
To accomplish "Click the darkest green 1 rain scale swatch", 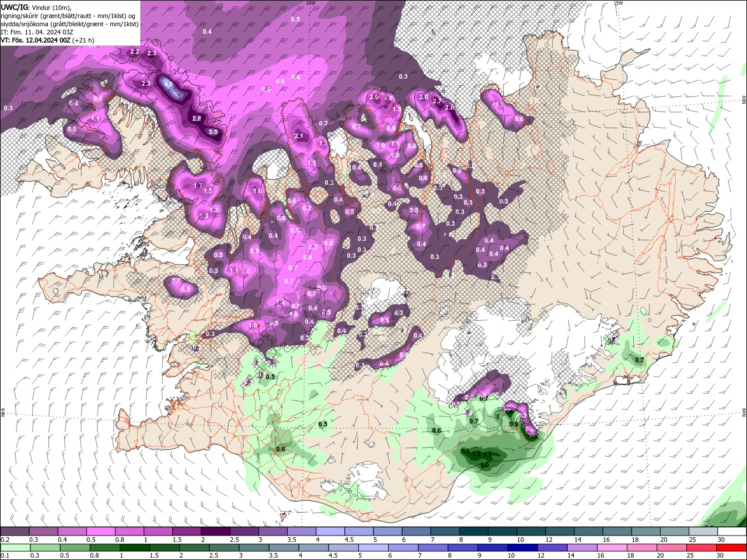I will click(x=135, y=548).
